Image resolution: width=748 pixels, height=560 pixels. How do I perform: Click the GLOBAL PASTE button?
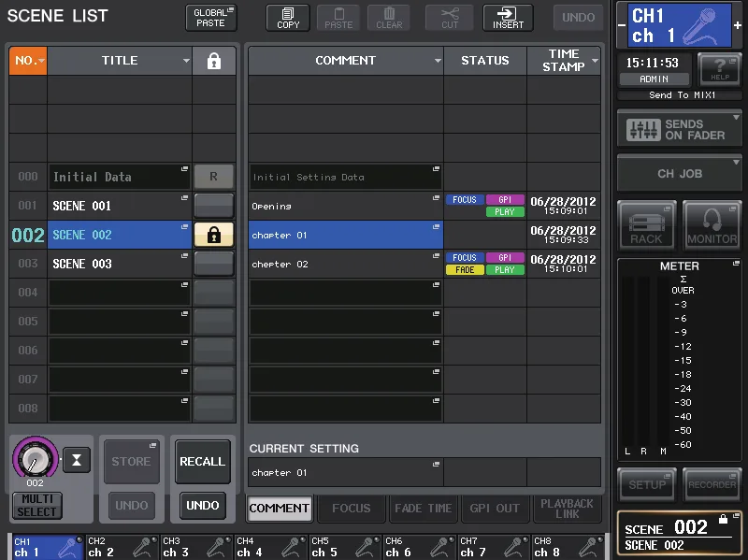coord(211,18)
